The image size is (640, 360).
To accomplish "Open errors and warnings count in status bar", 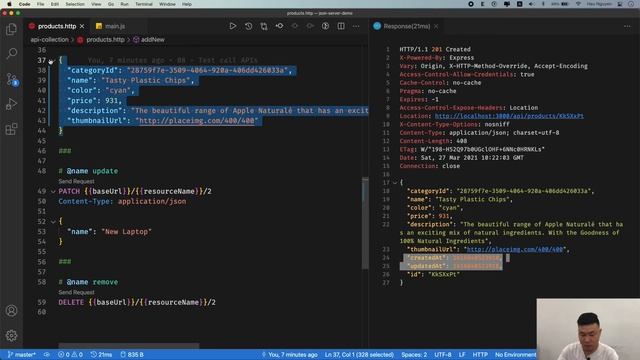I will tap(70, 355).
